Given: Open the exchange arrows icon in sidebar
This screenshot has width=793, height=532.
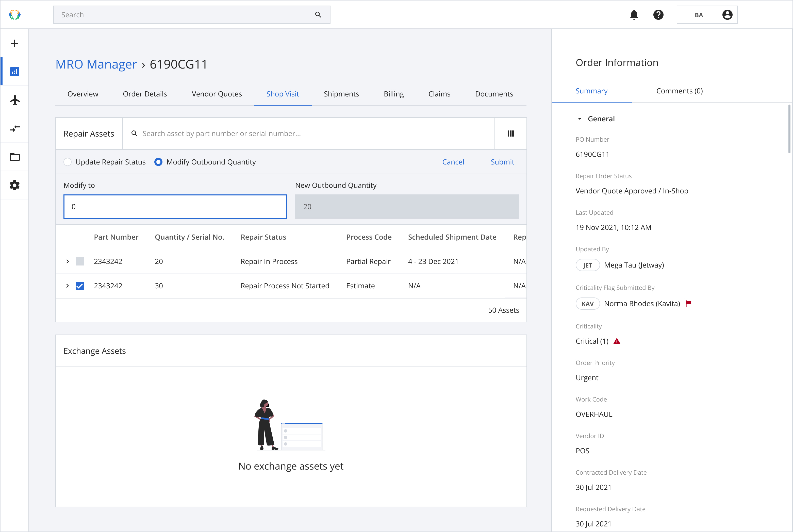Looking at the screenshot, I should pos(14,128).
